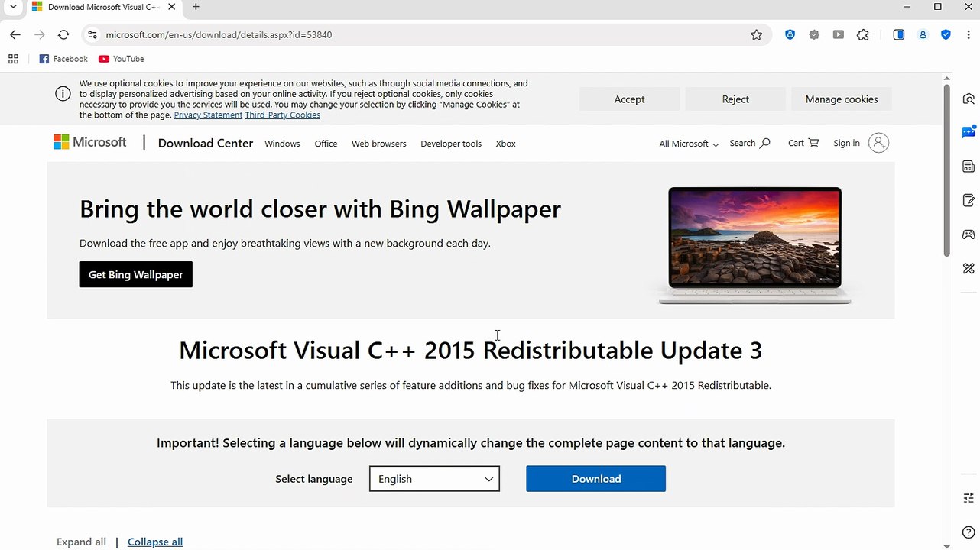
Task: Collapse all sections link
Action: coord(155,542)
